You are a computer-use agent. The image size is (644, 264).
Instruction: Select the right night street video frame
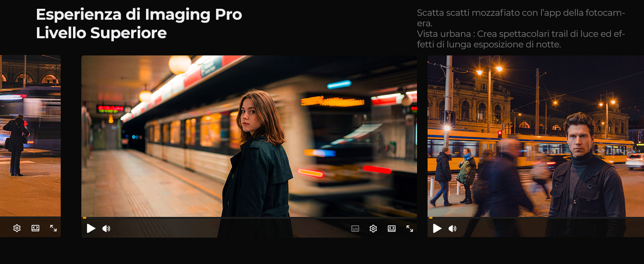(x=536, y=136)
